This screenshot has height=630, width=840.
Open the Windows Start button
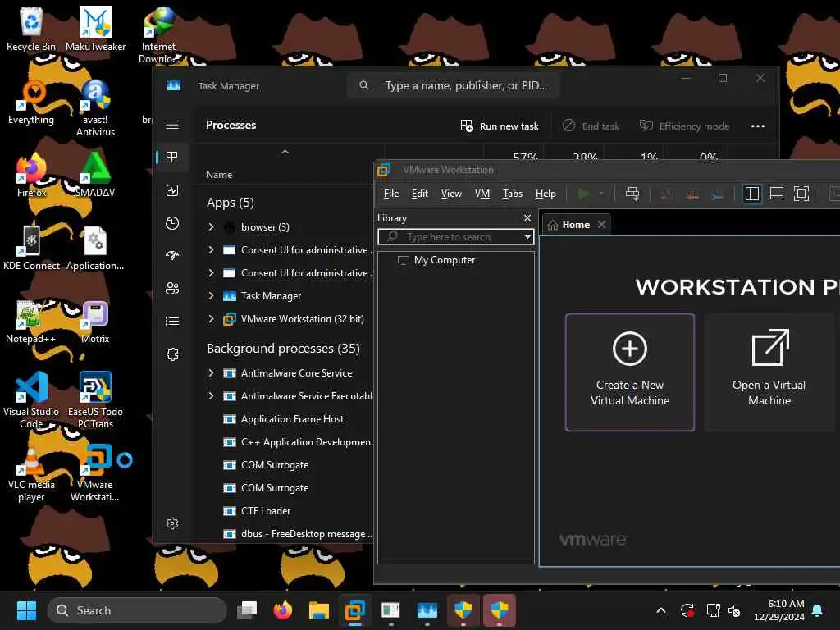26,610
